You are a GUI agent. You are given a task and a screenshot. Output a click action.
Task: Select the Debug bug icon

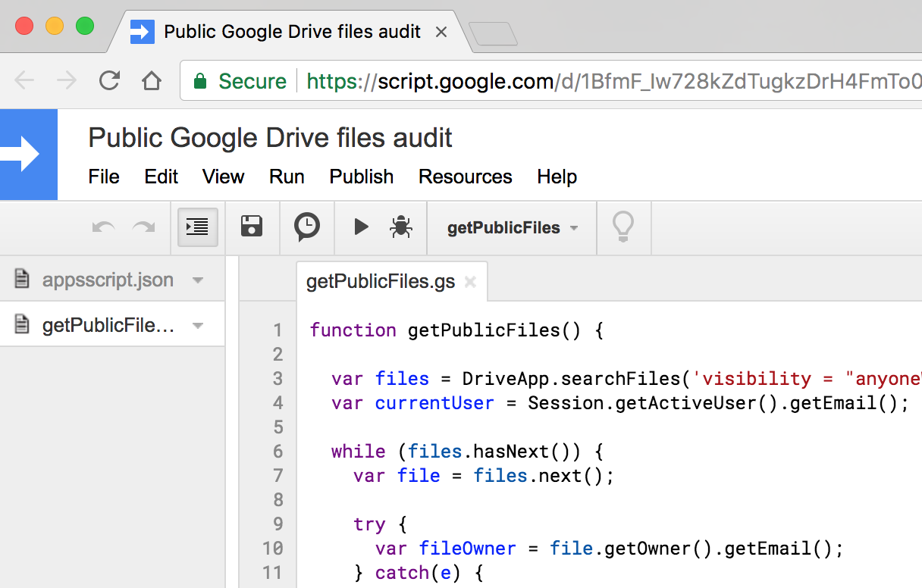click(x=401, y=227)
